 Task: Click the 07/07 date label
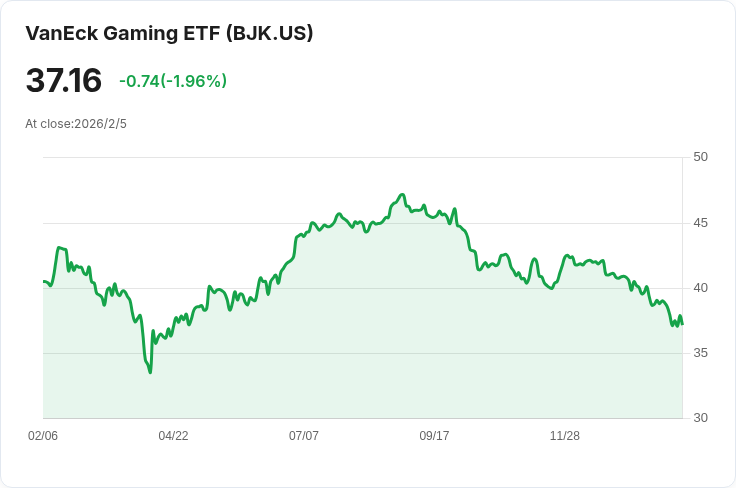(304, 436)
